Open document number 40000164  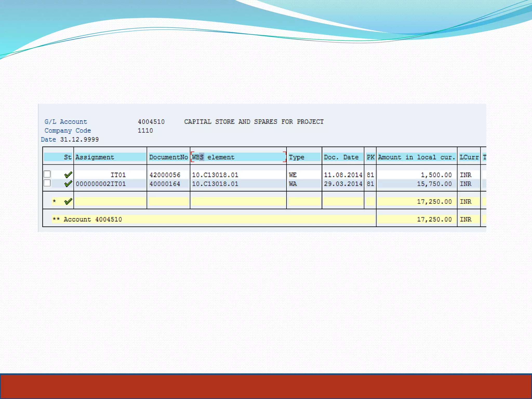(x=165, y=184)
